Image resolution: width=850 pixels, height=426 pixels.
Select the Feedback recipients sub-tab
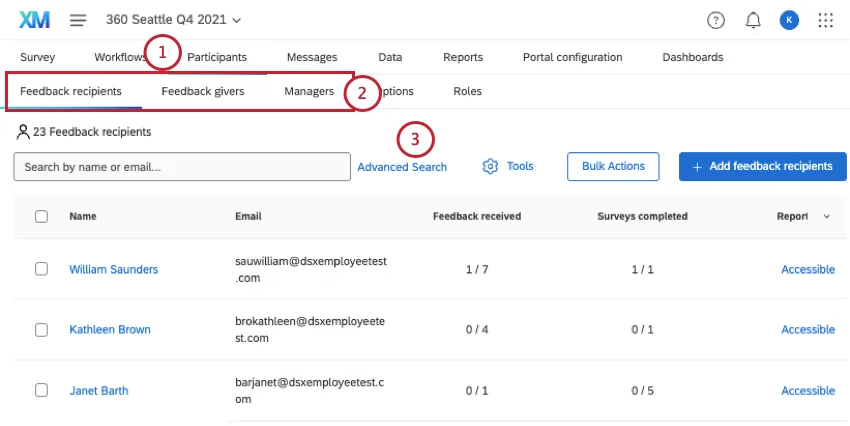click(x=70, y=91)
